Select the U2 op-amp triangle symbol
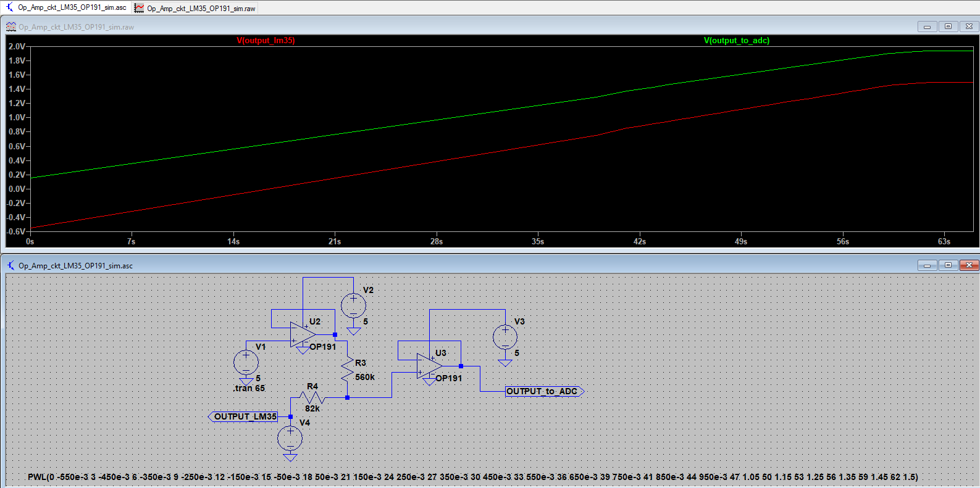The height and width of the screenshot is (488, 980). (303, 334)
